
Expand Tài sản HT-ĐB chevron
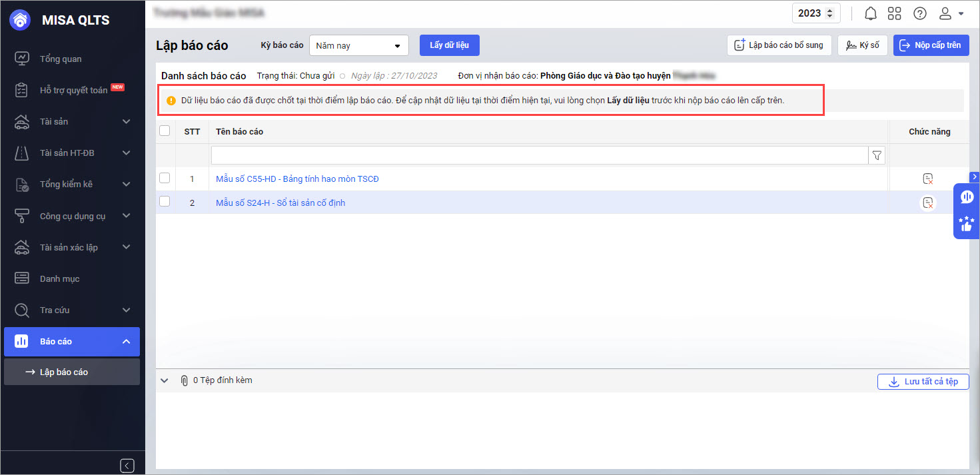click(127, 153)
